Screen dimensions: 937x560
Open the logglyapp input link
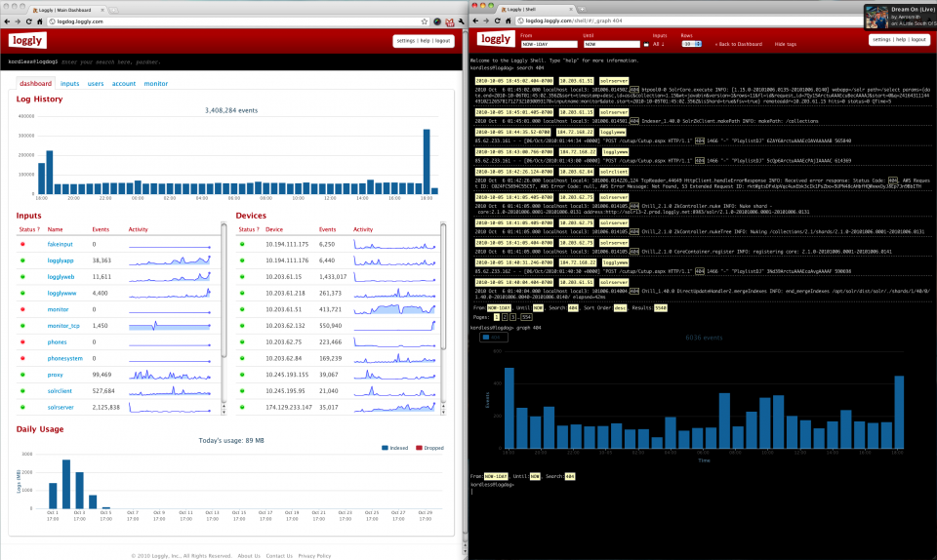(x=61, y=260)
